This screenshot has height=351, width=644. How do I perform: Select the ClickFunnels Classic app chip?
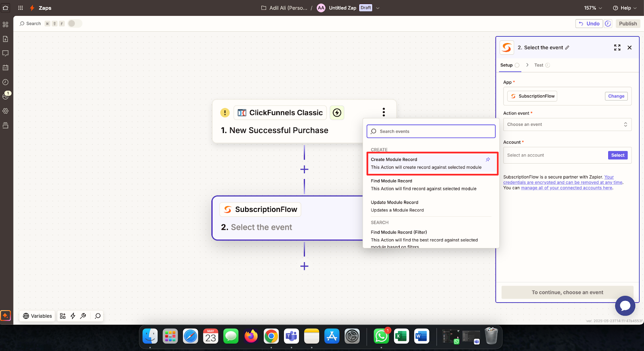[280, 113]
